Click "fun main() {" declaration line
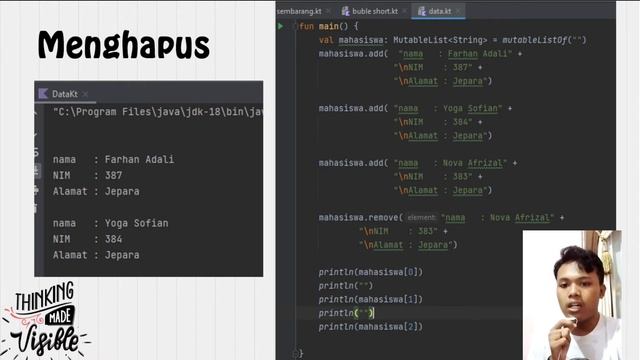Screen dimensions: 640x360 coord(329,26)
